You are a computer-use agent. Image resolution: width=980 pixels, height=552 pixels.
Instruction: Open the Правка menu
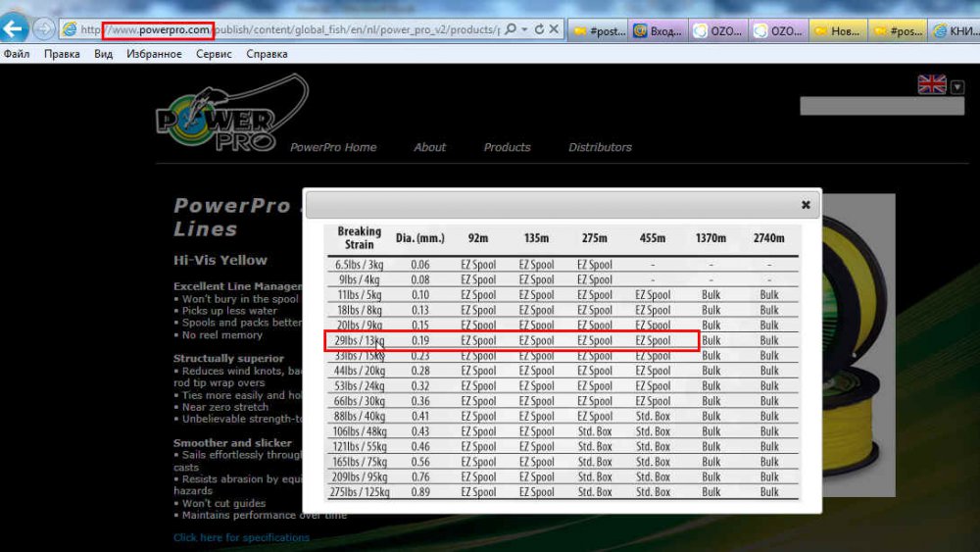(x=62, y=54)
